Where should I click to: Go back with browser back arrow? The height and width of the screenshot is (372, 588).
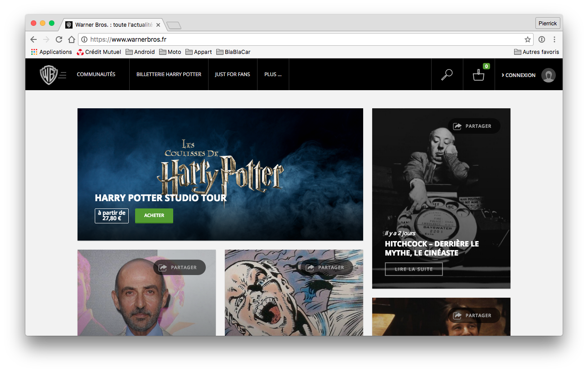point(34,39)
